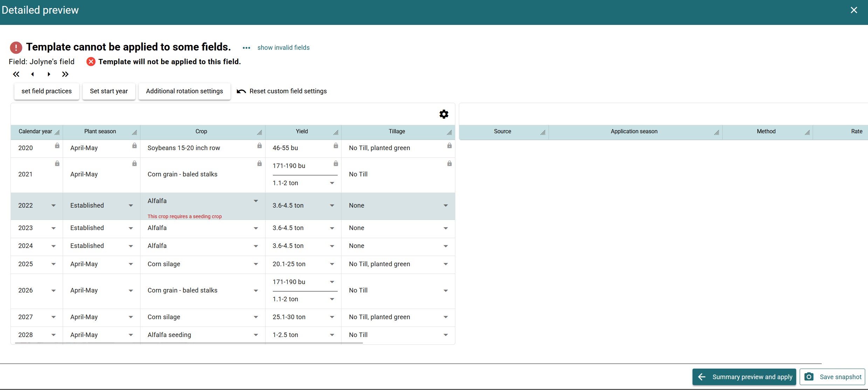This screenshot has height=390, width=868.
Task: Open the 2022 Alfalfa crop dropdown
Action: click(x=256, y=201)
